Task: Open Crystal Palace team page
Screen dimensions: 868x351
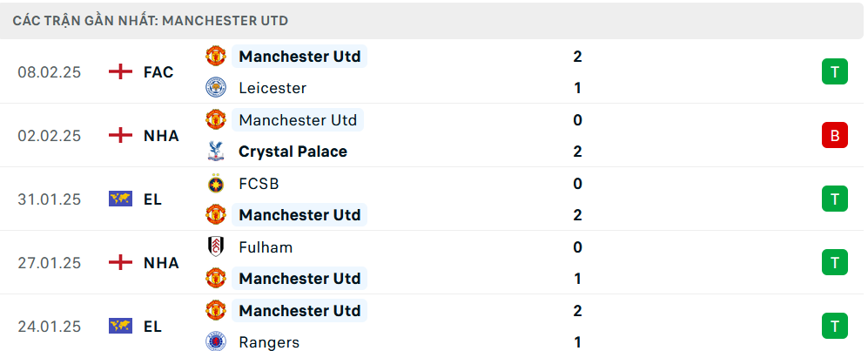Action: click(x=293, y=152)
